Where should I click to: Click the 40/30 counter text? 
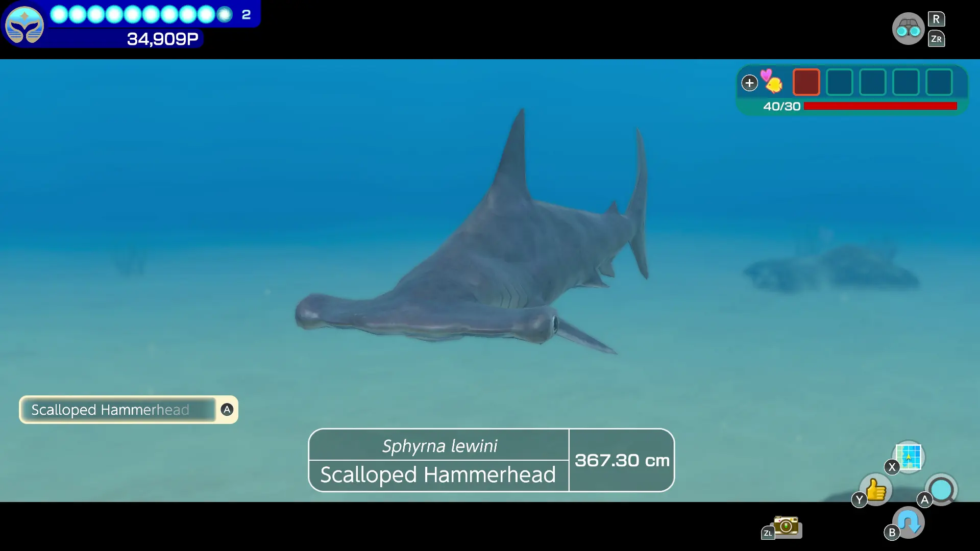click(781, 106)
